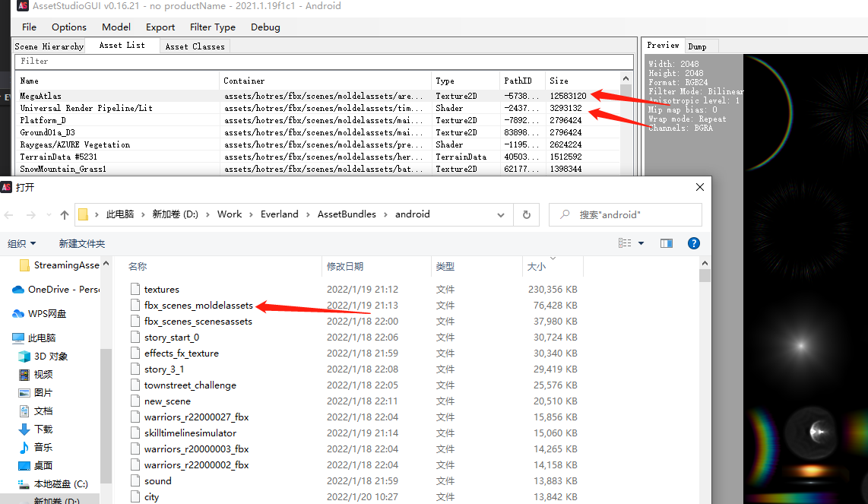This screenshot has height=504, width=868.
Task: Expand the view options dropdown arrow
Action: (x=641, y=243)
